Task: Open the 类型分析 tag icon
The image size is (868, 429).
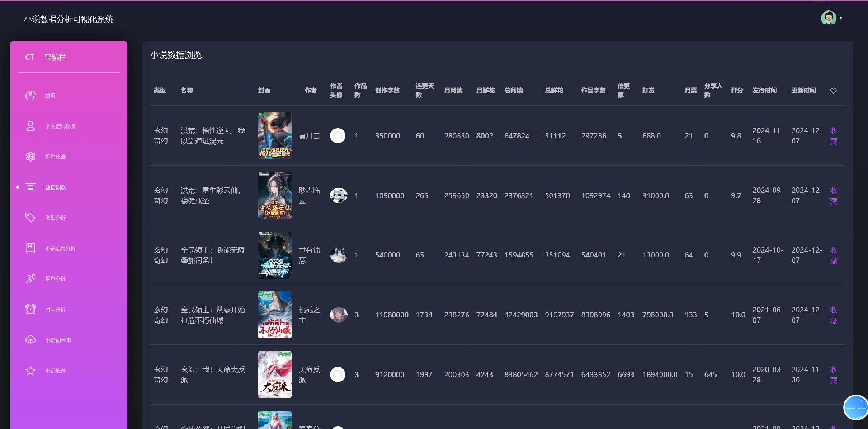Action: click(30, 218)
